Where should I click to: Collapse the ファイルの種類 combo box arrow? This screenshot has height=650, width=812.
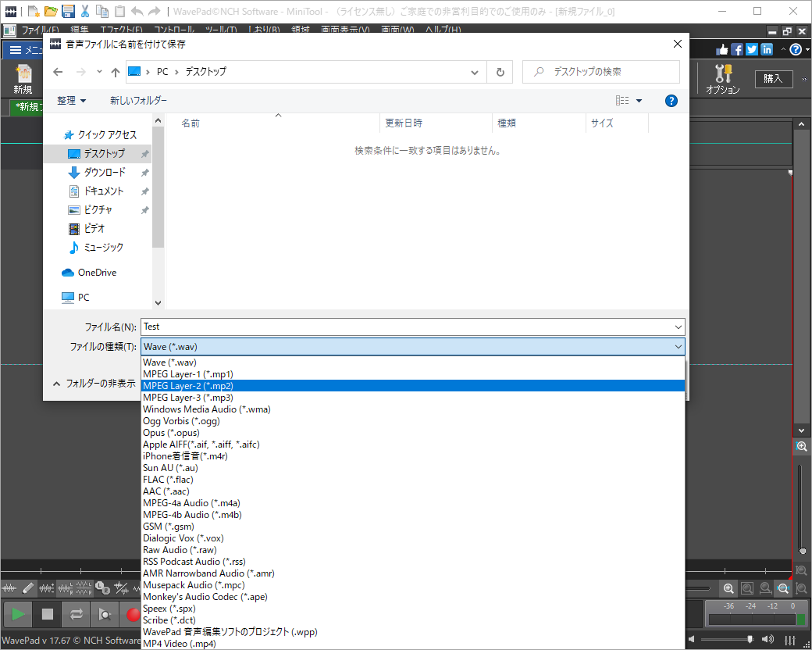tap(678, 347)
